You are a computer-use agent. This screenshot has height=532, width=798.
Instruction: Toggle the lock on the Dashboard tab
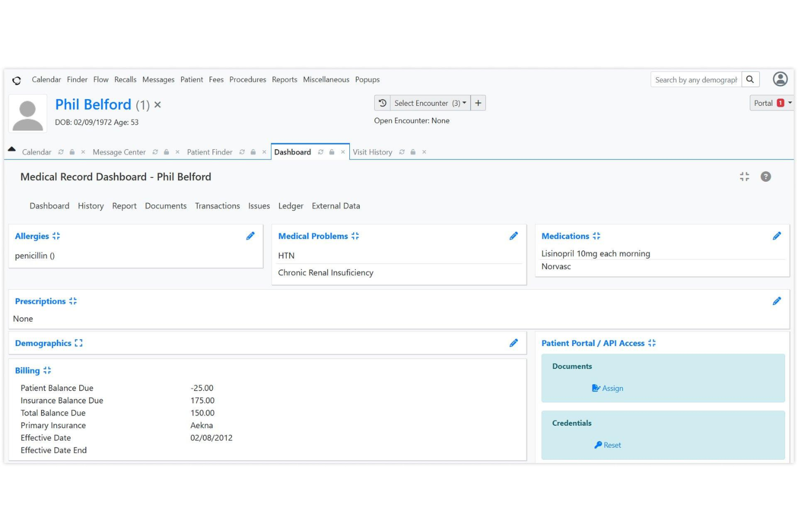pos(332,152)
